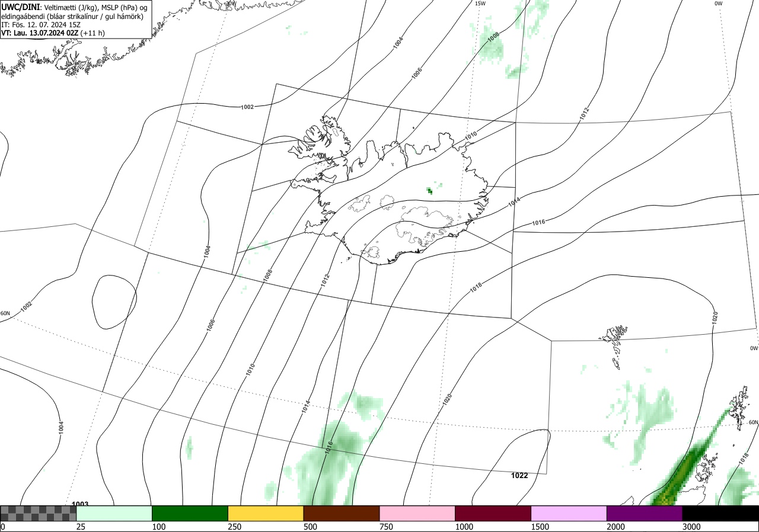Choose the light pink 750–1000 legend swatch
Viewport: 759px width, 532px height.
[x=417, y=513]
